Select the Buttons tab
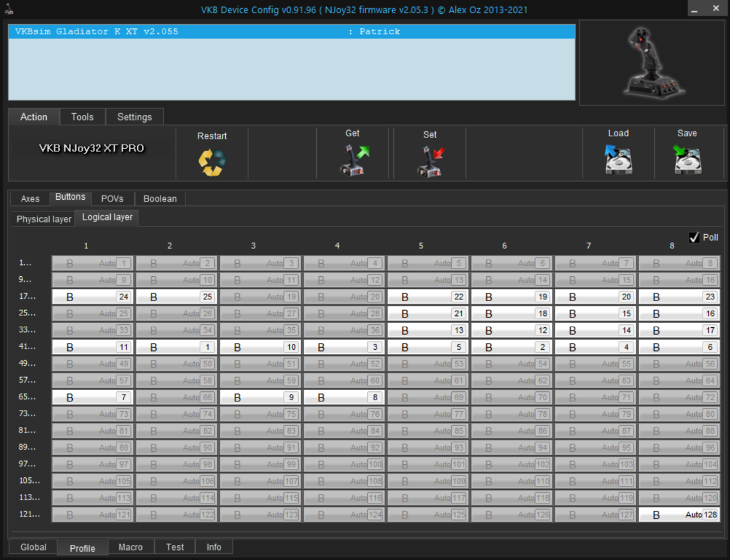730x560 pixels. point(70,197)
